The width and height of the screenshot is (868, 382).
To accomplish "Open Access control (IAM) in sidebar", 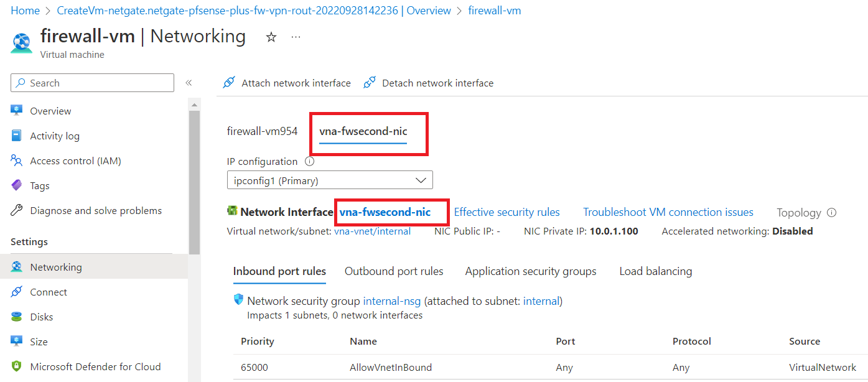I will click(75, 161).
